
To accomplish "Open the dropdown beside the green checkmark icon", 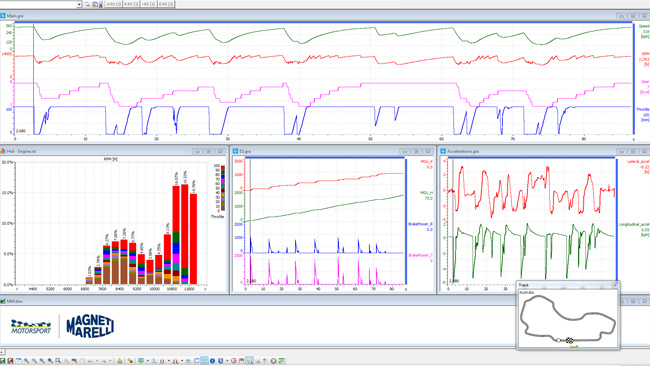I will pos(148,361).
